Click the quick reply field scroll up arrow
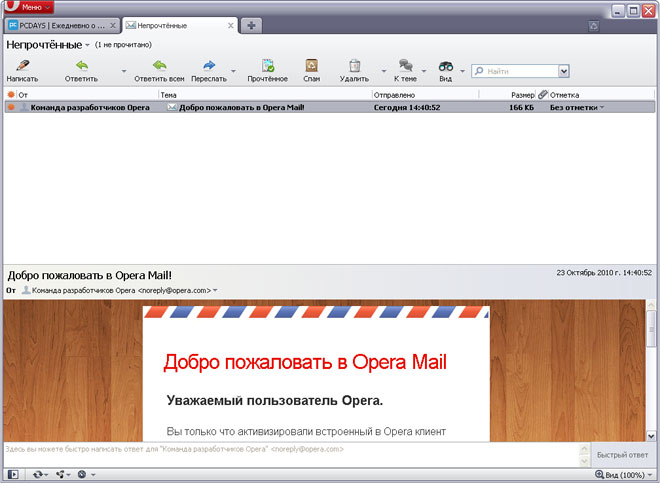Screen dimensions: 660x483 [584, 448]
